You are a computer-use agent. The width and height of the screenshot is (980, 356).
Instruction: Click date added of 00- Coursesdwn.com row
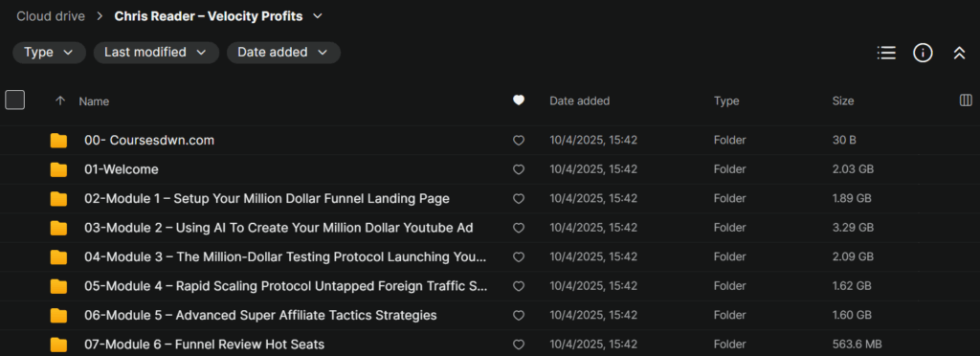click(x=593, y=141)
